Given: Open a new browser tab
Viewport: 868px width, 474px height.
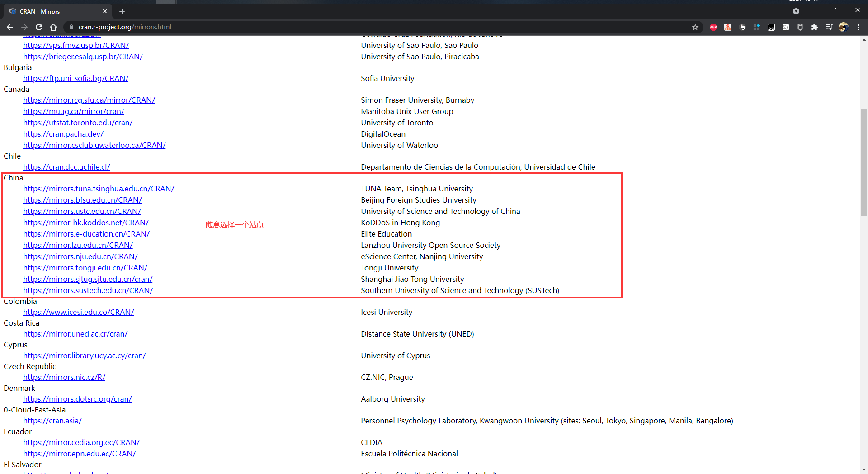Looking at the screenshot, I should 122,11.
